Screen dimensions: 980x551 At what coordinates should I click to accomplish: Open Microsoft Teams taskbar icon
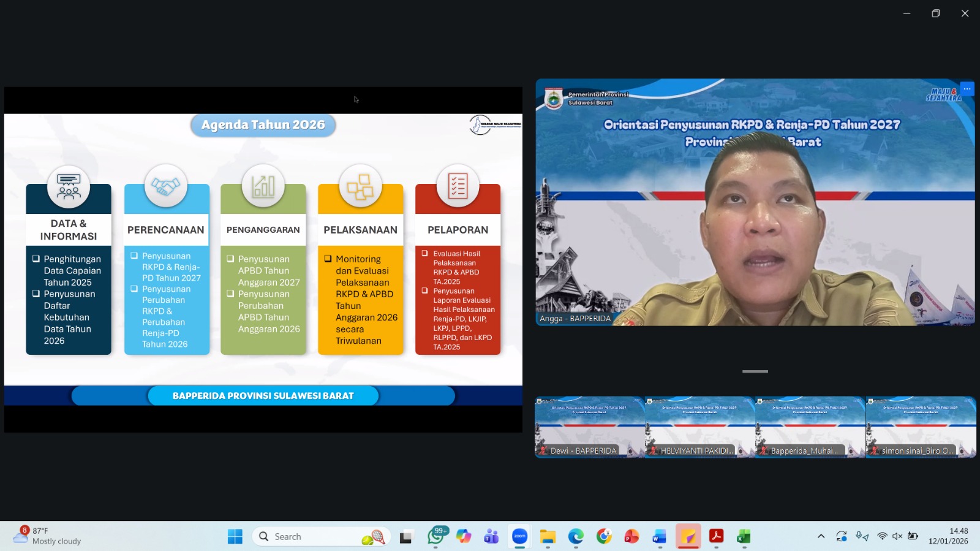[491, 537]
